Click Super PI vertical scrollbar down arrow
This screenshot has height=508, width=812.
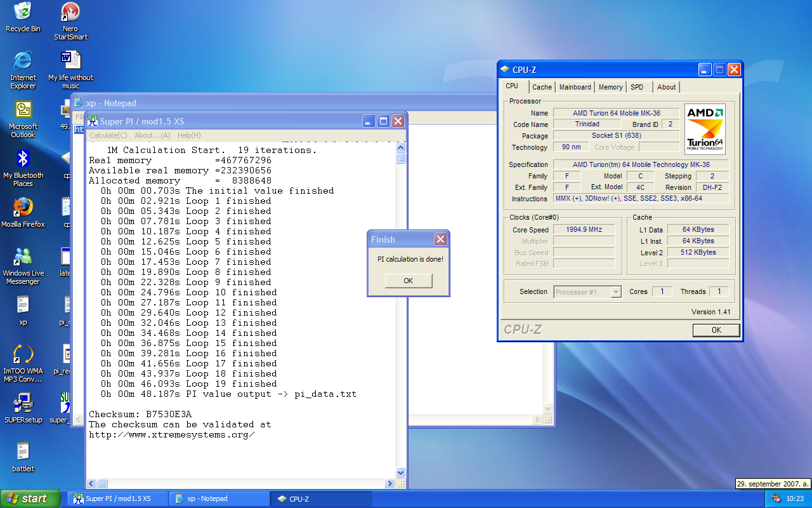click(400, 472)
